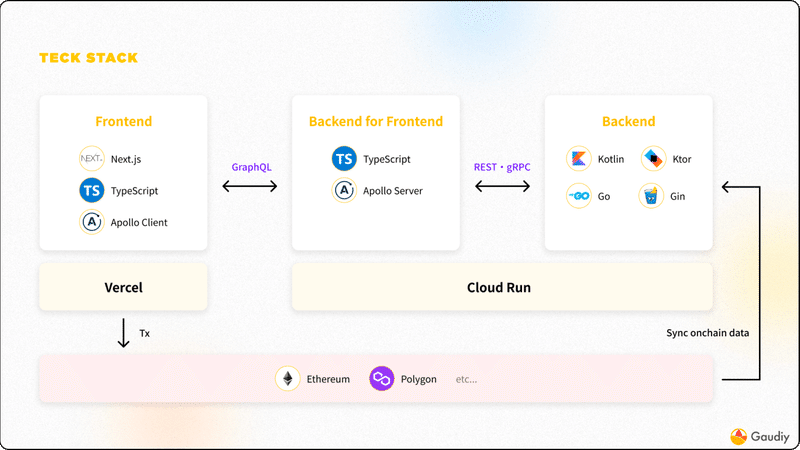Screen dimensions: 800x450
Task: Click the Apollo Client icon
Action: pos(92,222)
